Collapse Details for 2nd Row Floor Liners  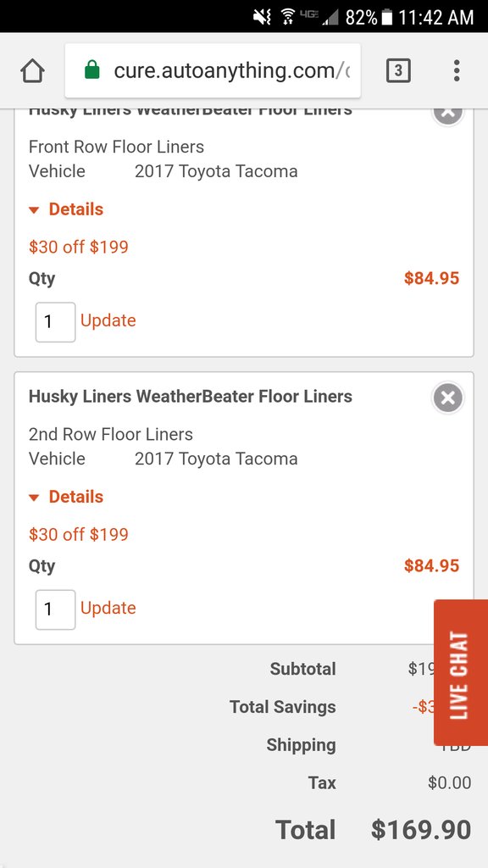tap(66, 497)
